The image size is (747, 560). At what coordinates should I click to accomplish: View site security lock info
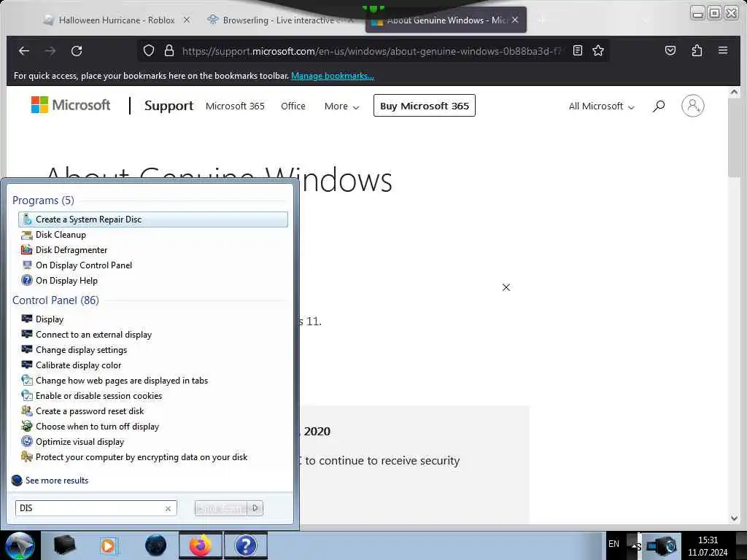click(x=169, y=50)
